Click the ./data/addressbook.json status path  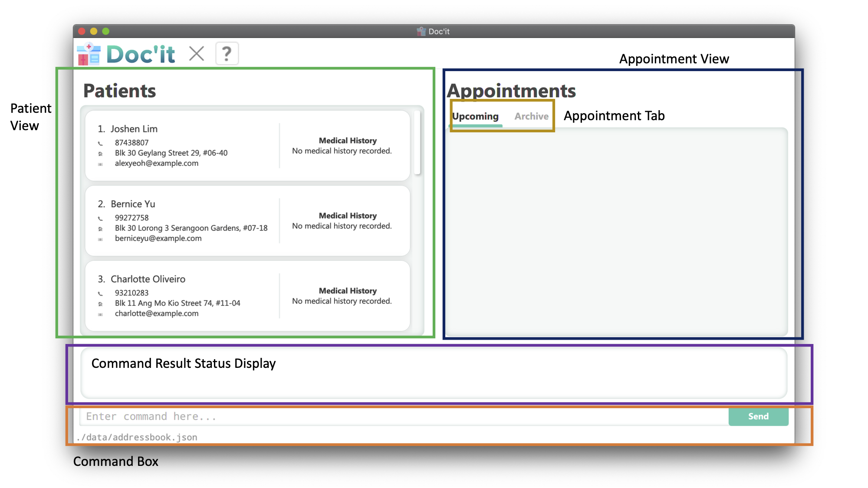(x=137, y=437)
